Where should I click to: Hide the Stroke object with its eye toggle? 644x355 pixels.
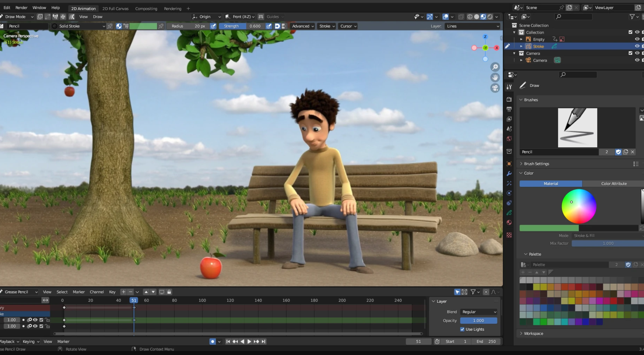point(637,46)
